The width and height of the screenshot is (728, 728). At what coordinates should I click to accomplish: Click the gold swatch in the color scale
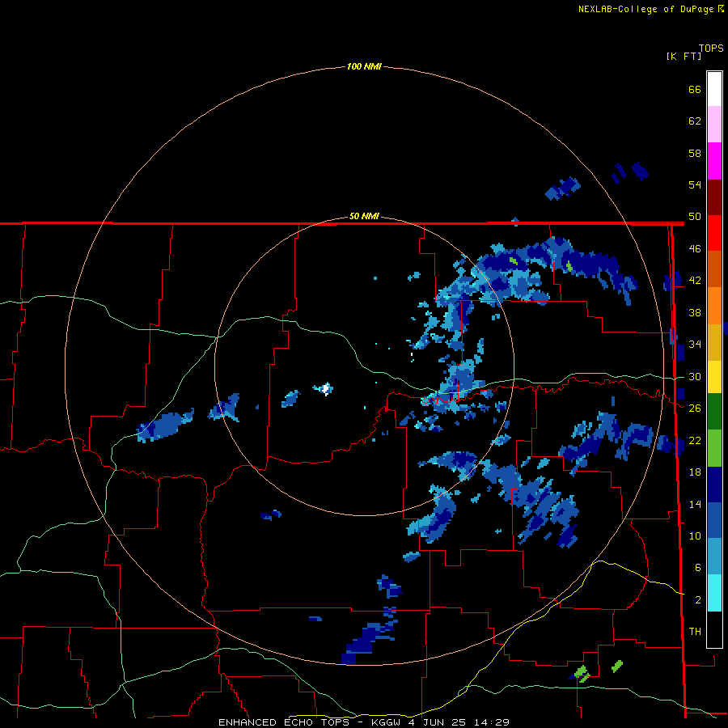(714, 341)
